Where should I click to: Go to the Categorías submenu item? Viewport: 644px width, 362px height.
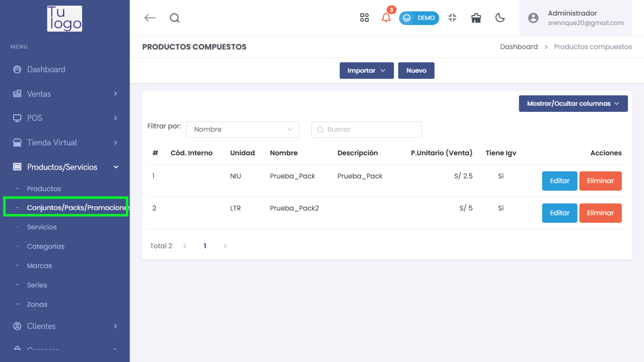pyautogui.click(x=45, y=246)
